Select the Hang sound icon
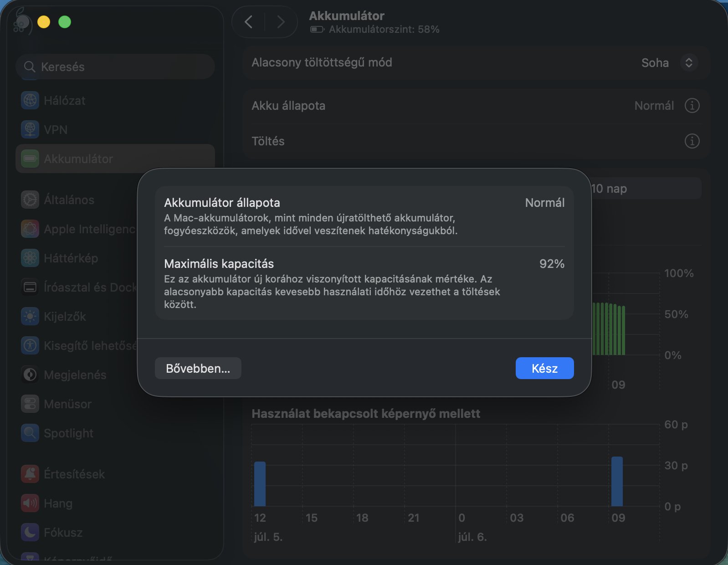 pyautogui.click(x=30, y=503)
